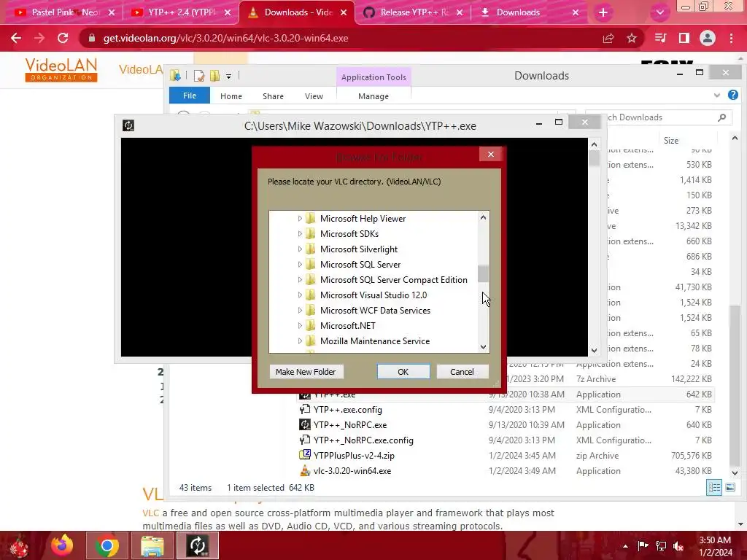Expand the Mozilla Maintenance Service folder

coord(300,341)
